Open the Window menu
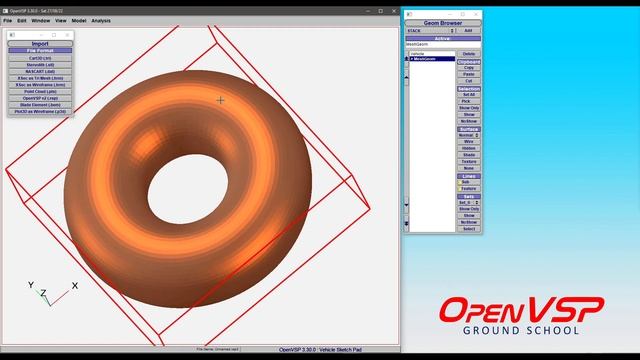This screenshot has height=360, width=640. pyautogui.click(x=41, y=20)
